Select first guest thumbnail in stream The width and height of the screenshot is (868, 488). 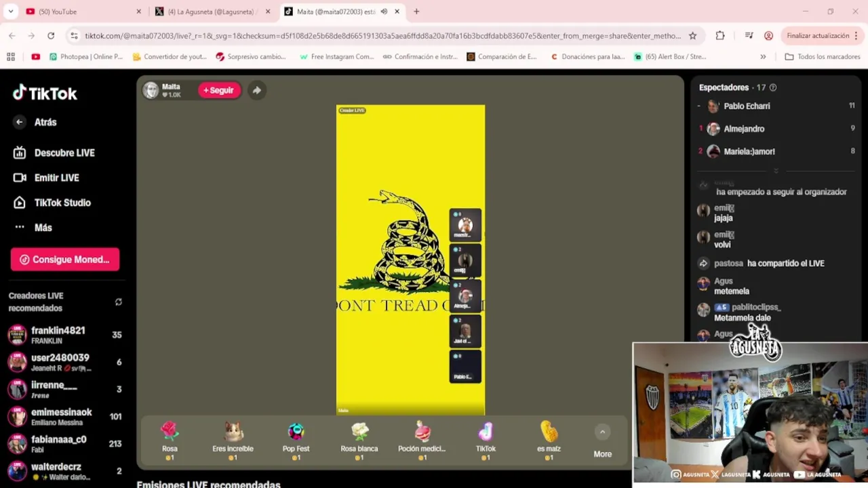click(x=465, y=225)
